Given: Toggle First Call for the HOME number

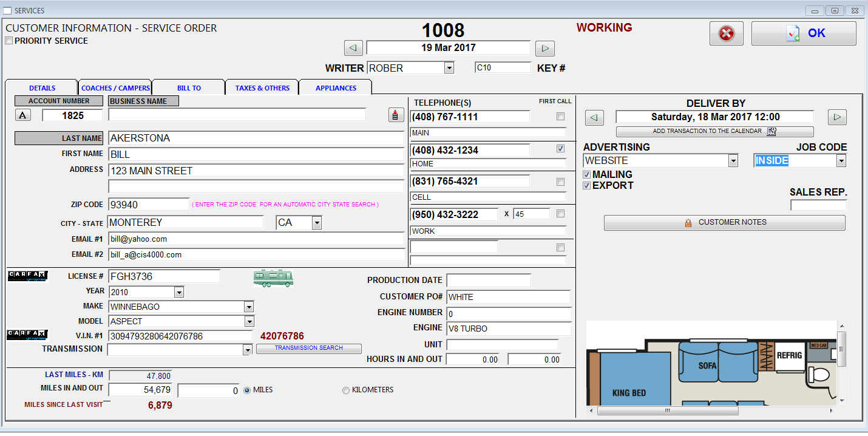Looking at the screenshot, I should (x=560, y=148).
